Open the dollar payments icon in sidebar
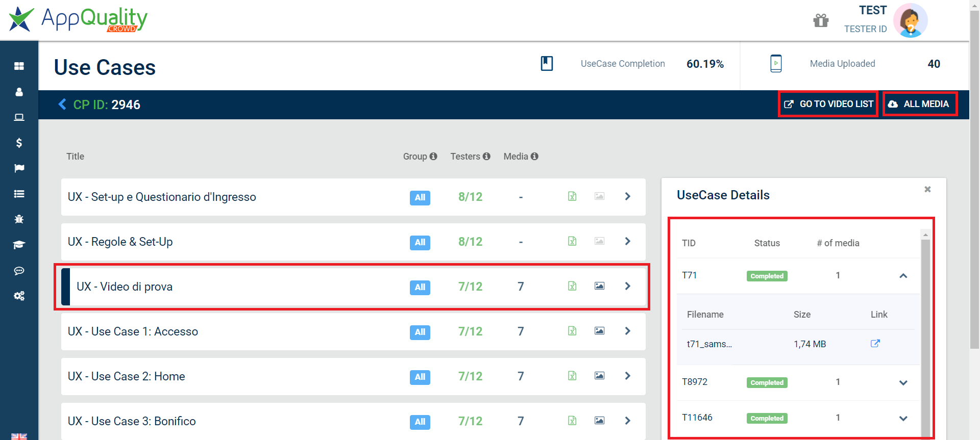980x440 pixels. click(x=19, y=143)
